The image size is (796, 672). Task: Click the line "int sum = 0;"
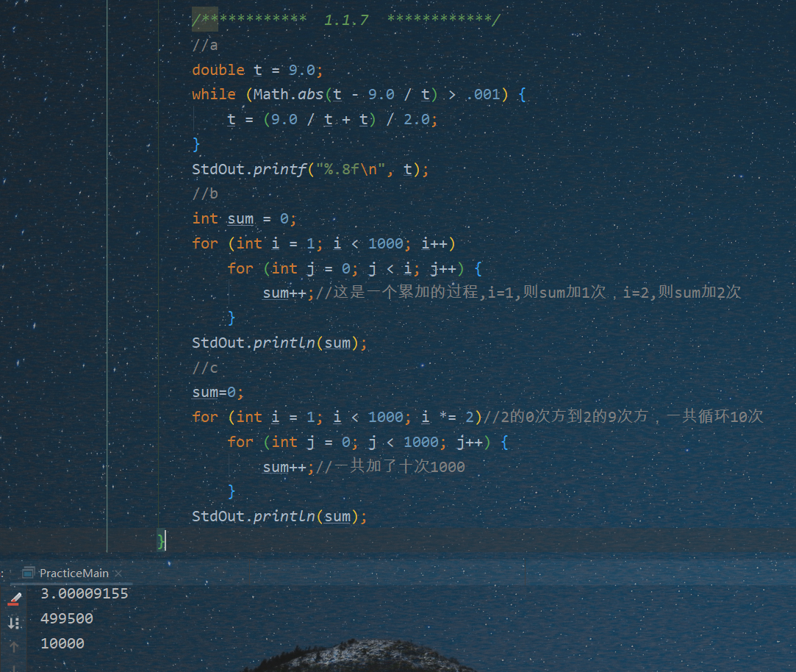click(x=244, y=218)
